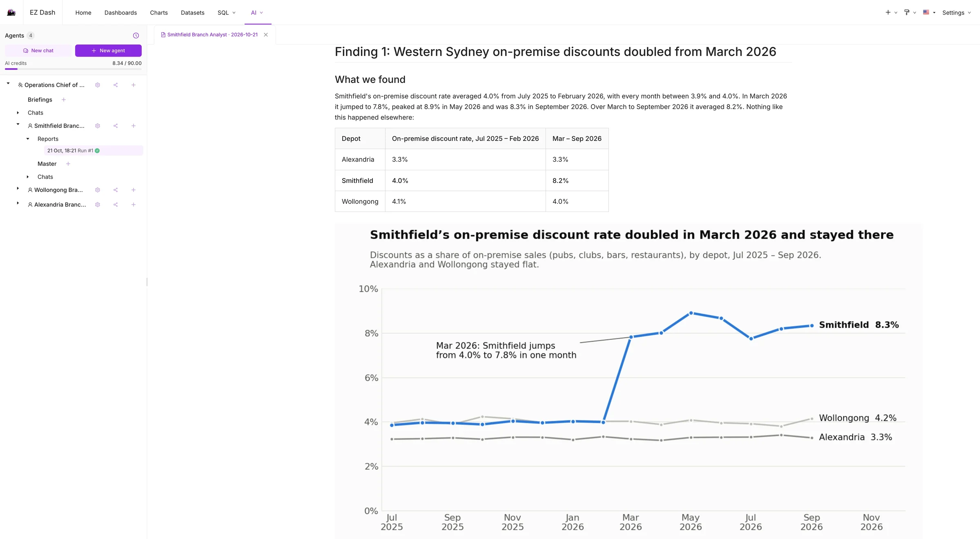Screen dimensions: 980x539
Task: Open the Charts menu item
Action: 159,13
